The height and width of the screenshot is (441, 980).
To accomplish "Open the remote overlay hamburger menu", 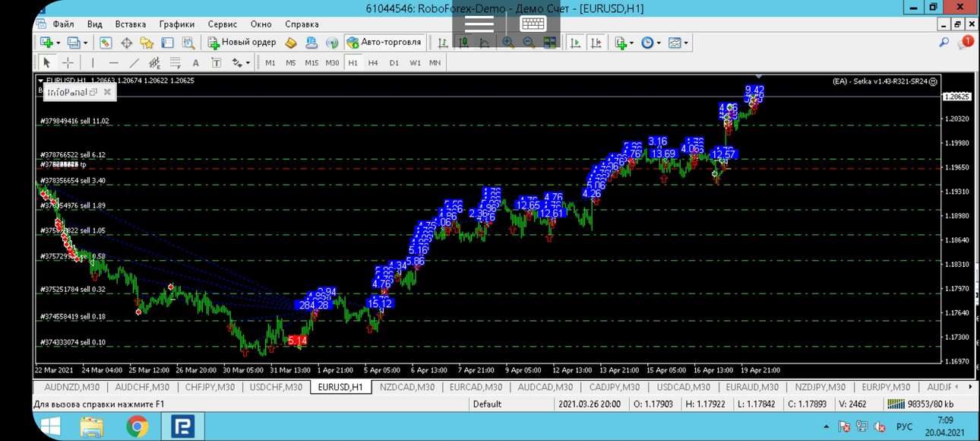I will click(x=479, y=24).
